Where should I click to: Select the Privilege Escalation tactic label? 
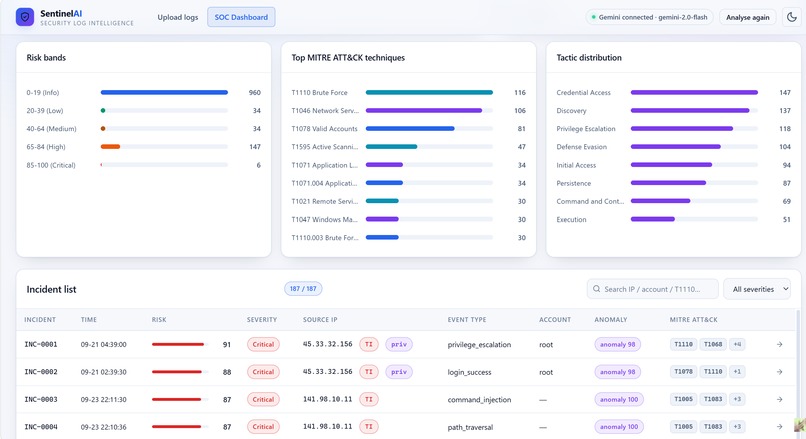(x=585, y=129)
